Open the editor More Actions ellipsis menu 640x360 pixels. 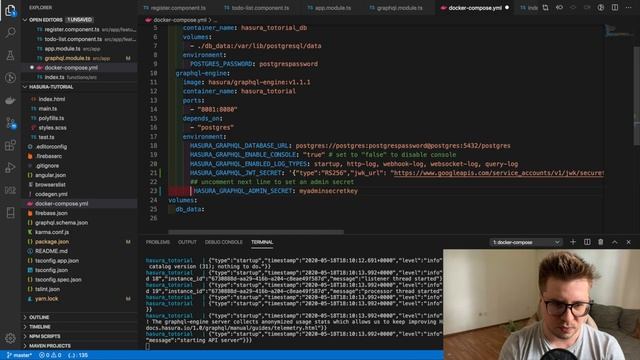point(629,7)
